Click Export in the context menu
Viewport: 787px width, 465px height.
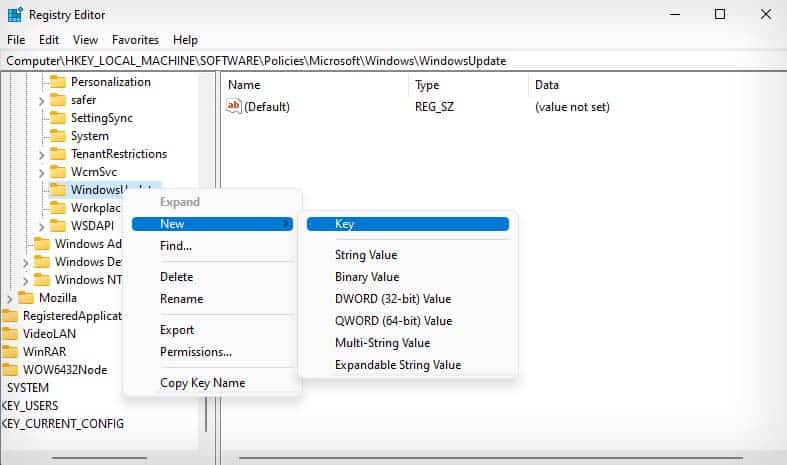[177, 330]
